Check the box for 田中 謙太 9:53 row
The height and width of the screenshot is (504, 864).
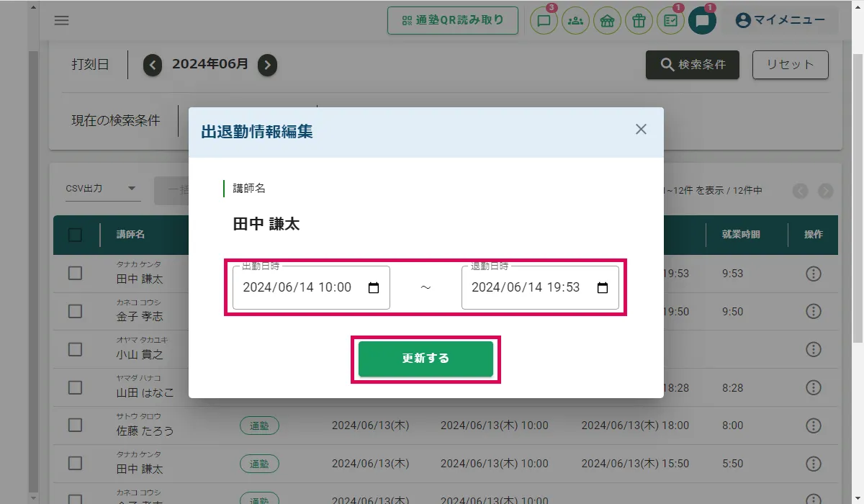pos(75,274)
